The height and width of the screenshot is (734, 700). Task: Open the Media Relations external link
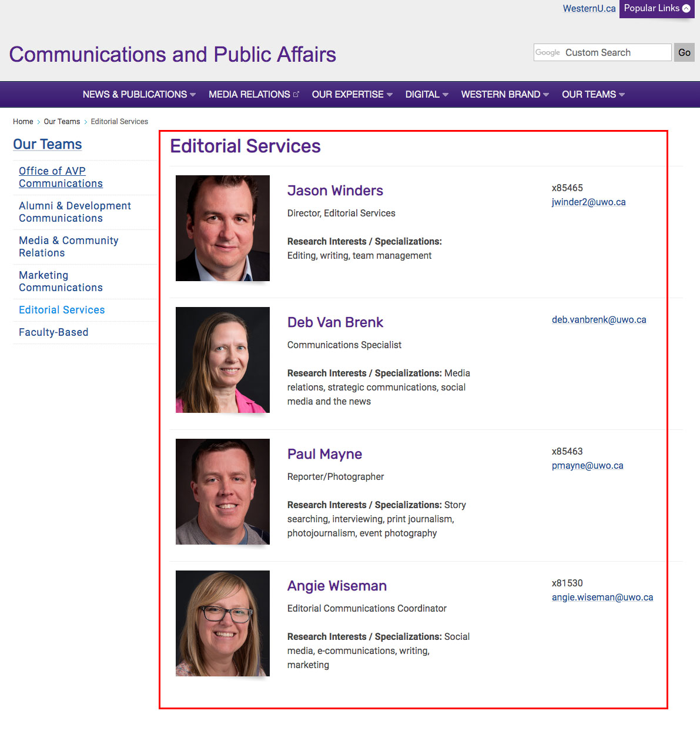click(x=254, y=94)
